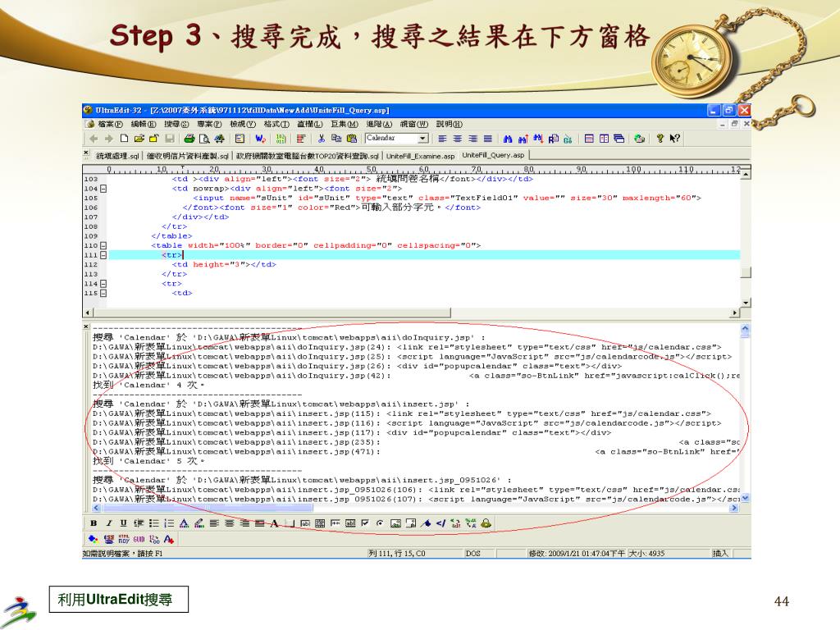Click the insert image HTML icon
Screen dimensions: 840x630
pos(395,523)
